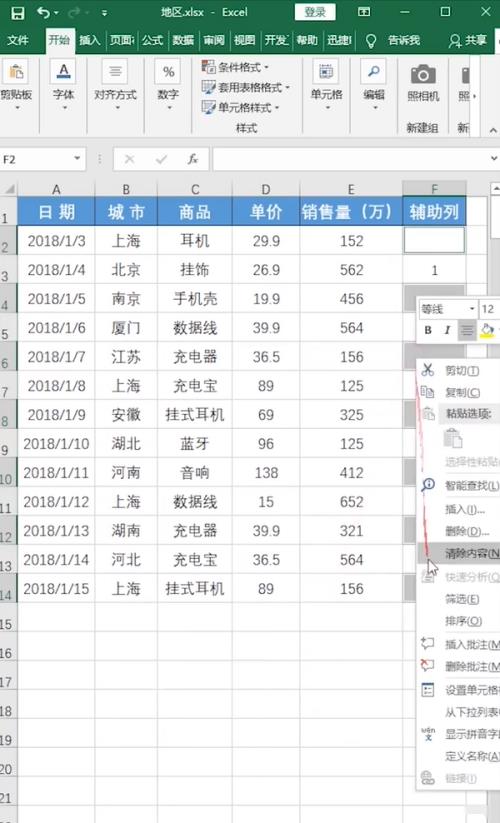
Task: Select cell E3 containing 562
Action: pos(351,270)
